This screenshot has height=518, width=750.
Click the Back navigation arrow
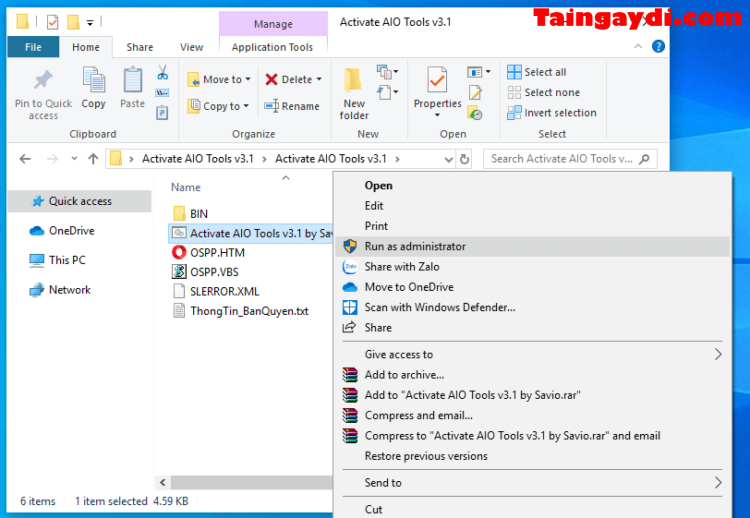pos(25,159)
